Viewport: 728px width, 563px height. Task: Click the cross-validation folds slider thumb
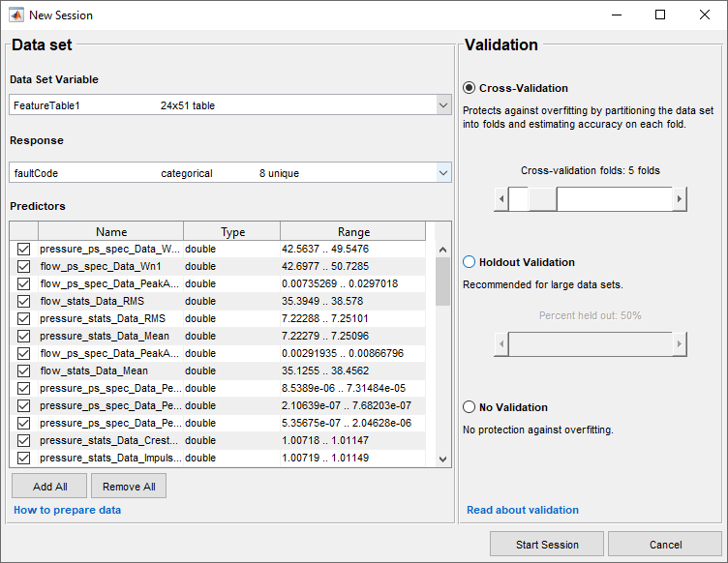coord(542,199)
